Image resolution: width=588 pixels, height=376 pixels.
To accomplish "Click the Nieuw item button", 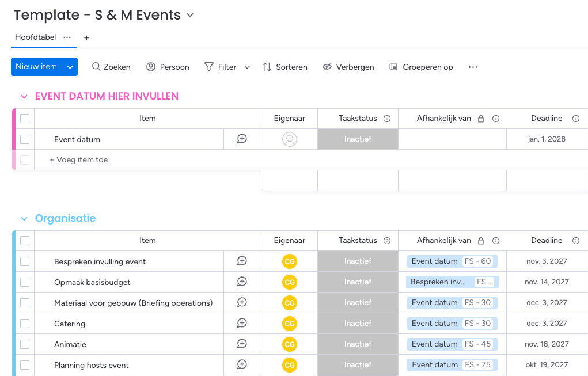I will (36, 67).
